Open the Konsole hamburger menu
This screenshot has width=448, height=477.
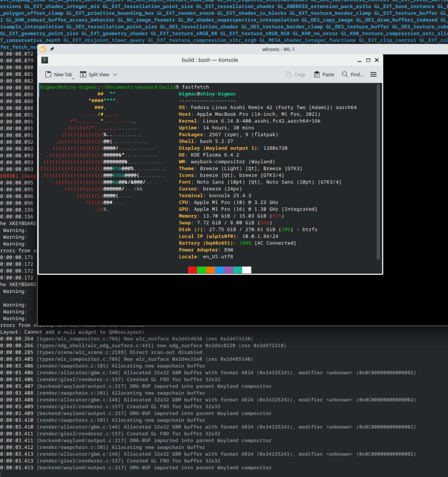(373, 74)
